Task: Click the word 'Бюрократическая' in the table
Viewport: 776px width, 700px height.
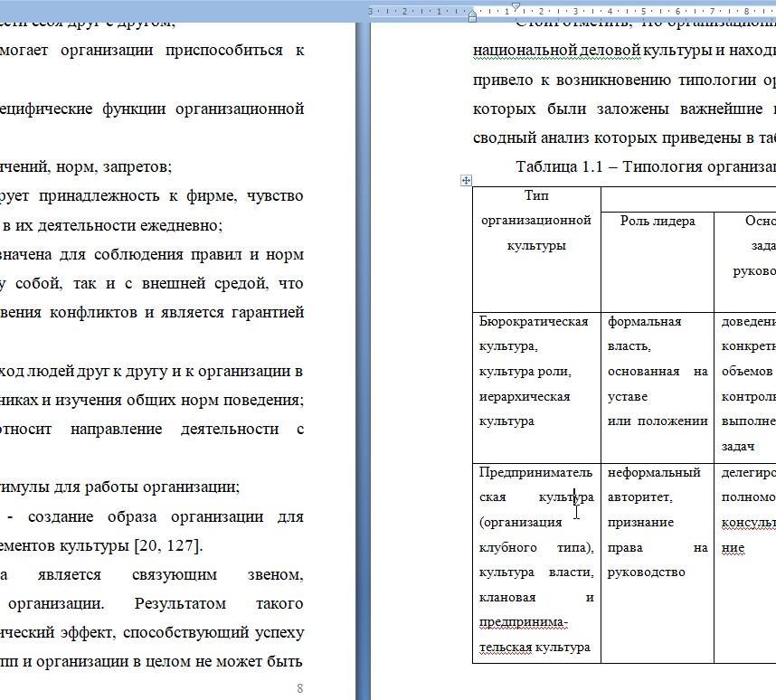Action: (534, 321)
